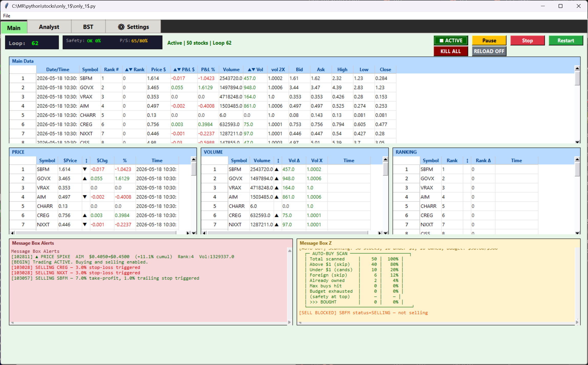Click the down arrow for AIM in PRICE
Screen dimensions: 588x365
85,197
